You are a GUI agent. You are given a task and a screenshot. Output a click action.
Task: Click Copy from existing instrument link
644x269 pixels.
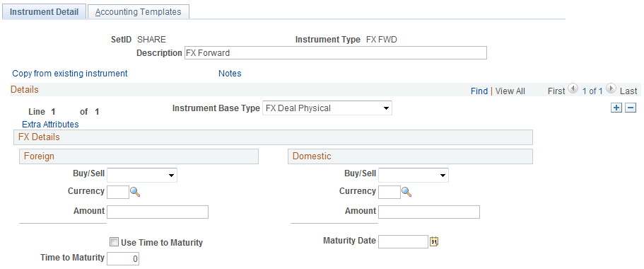coord(70,74)
